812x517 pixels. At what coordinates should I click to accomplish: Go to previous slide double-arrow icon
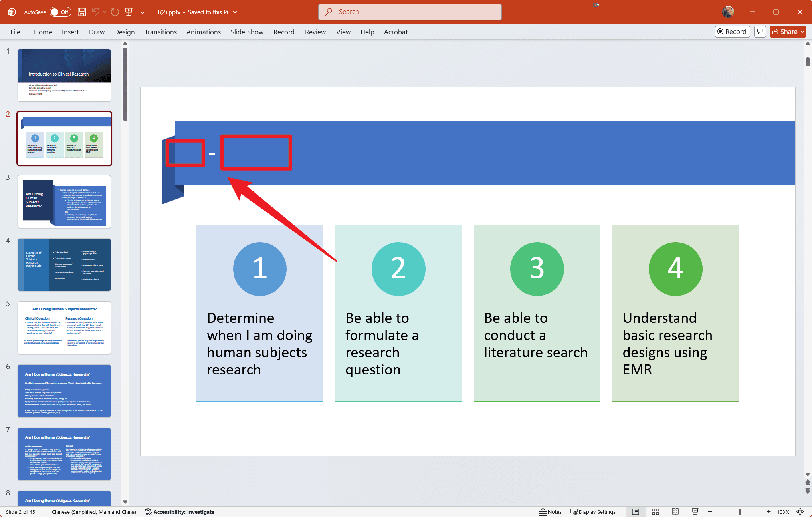pyautogui.click(x=808, y=483)
